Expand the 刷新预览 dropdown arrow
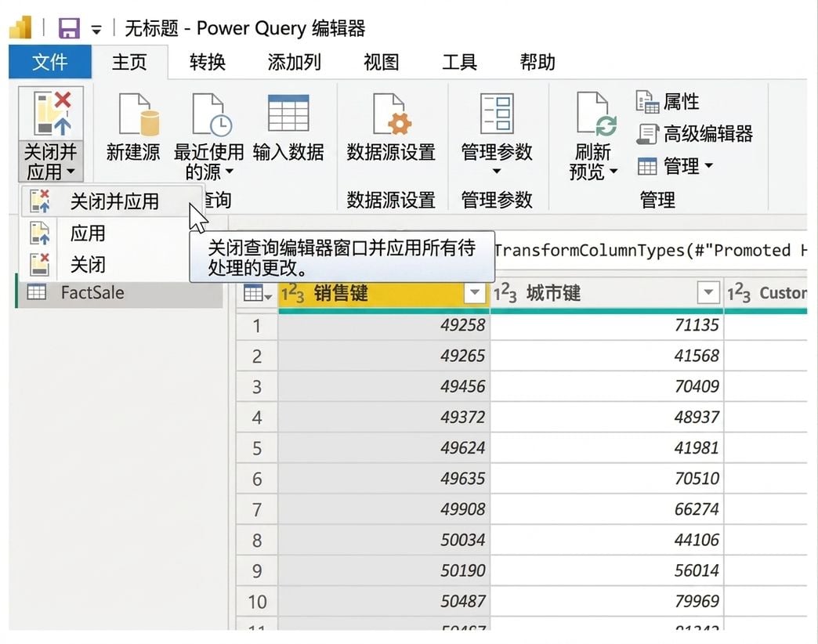The width and height of the screenshot is (818, 644). [x=613, y=171]
